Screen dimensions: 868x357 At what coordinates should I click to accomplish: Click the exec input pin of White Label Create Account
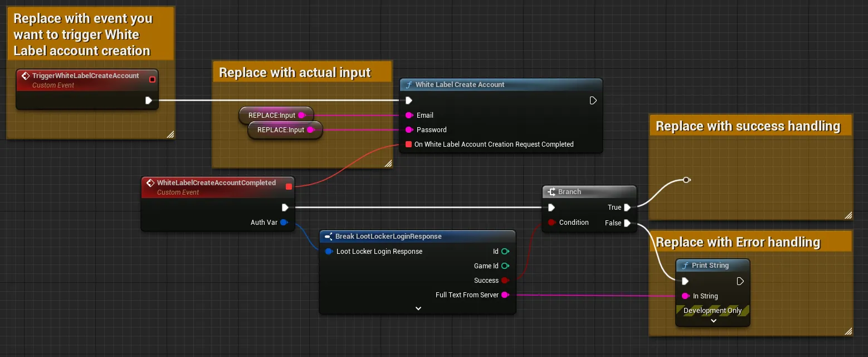(x=409, y=100)
